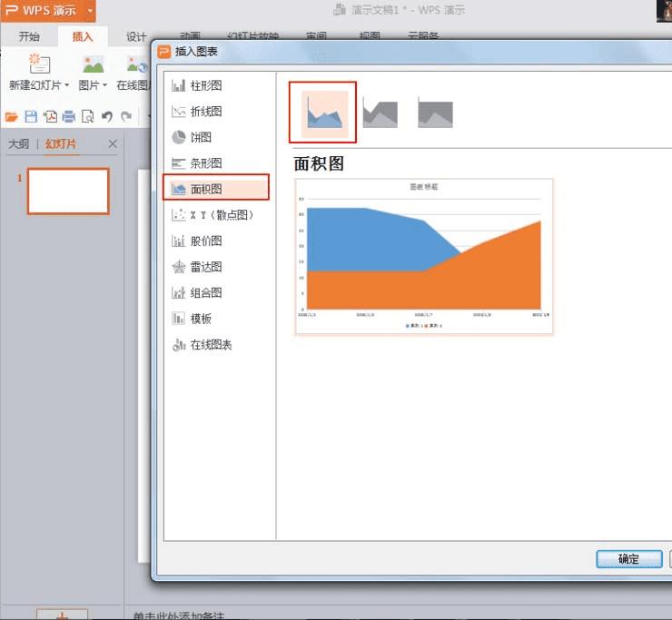Confirm with the 确定 button

628,559
